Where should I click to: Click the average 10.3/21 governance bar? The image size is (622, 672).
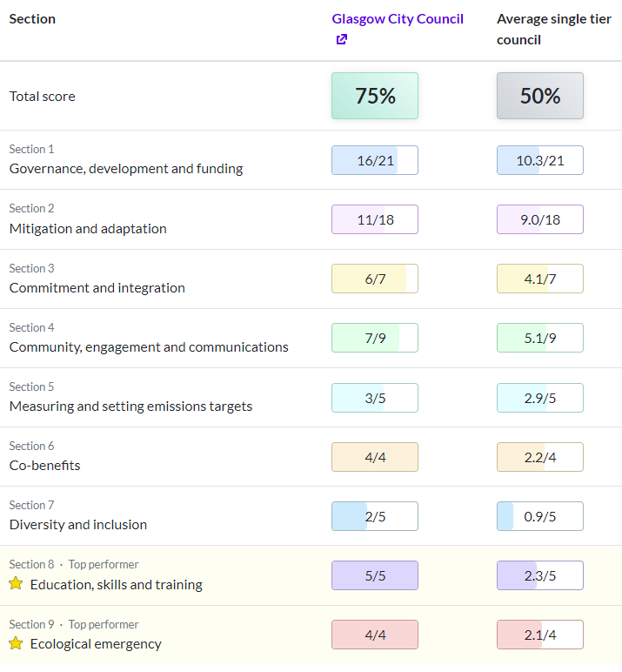(540, 160)
